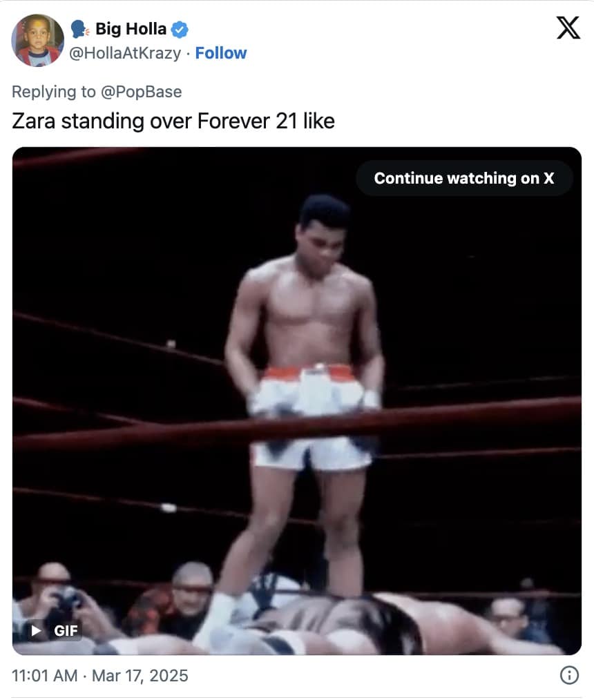Click the tweet text about Zara
Viewport: 594px width, 700px height.
tap(173, 121)
